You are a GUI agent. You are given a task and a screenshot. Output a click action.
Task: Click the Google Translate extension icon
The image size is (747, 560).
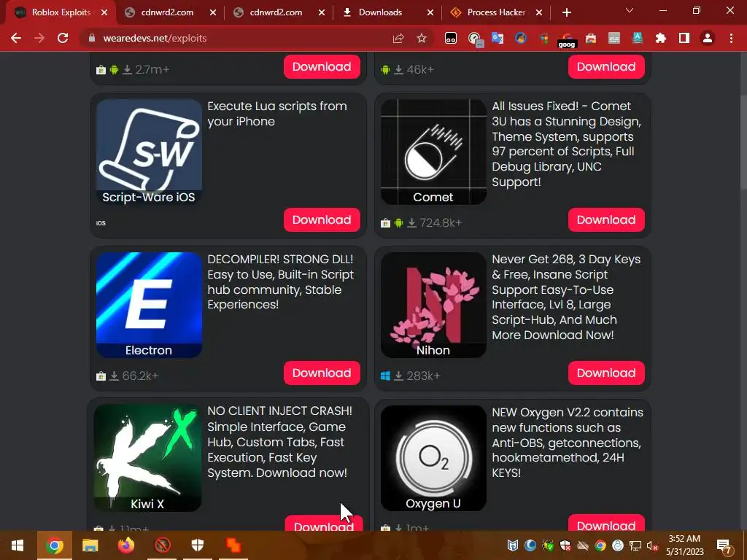498,38
